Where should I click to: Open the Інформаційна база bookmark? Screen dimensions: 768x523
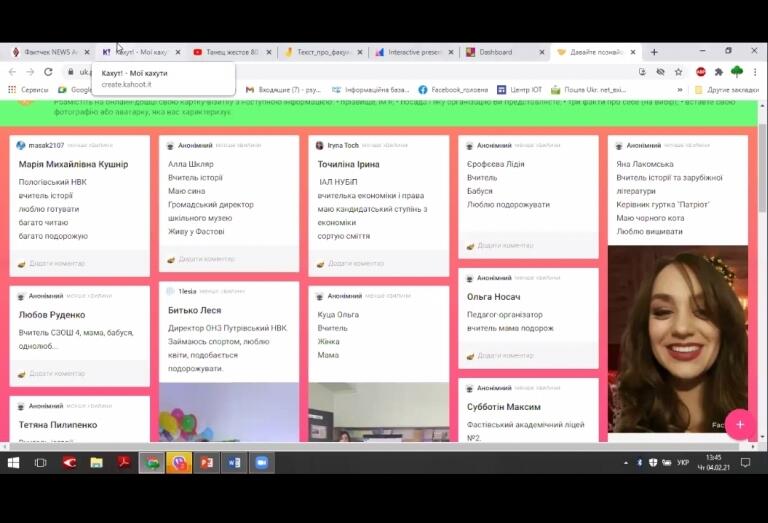(370, 90)
